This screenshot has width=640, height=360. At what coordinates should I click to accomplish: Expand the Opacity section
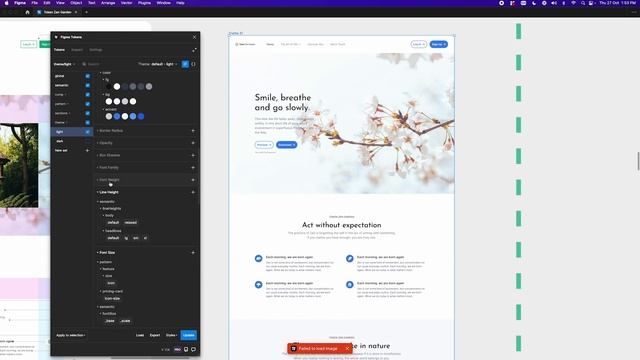(x=105, y=143)
